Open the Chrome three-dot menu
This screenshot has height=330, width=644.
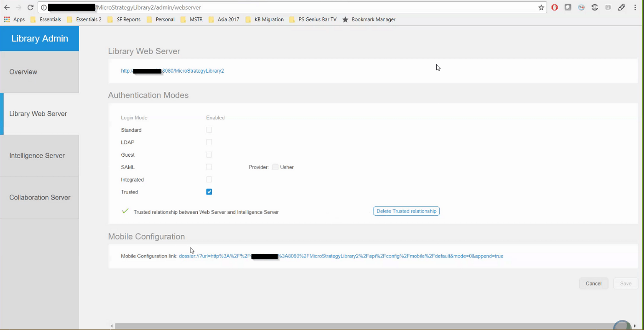pyautogui.click(x=635, y=7)
